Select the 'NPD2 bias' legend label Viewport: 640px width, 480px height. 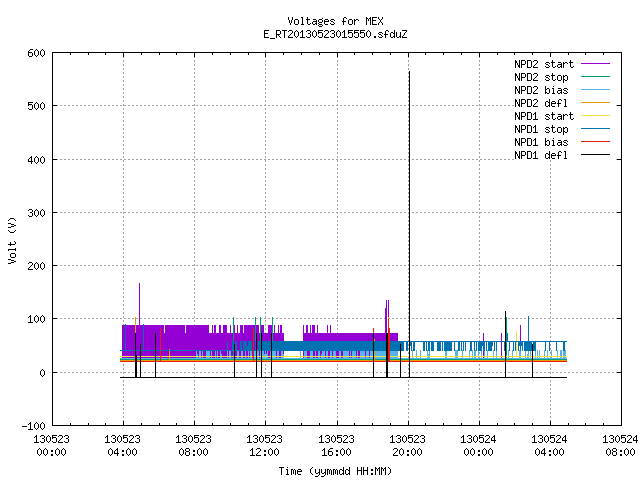click(541, 90)
